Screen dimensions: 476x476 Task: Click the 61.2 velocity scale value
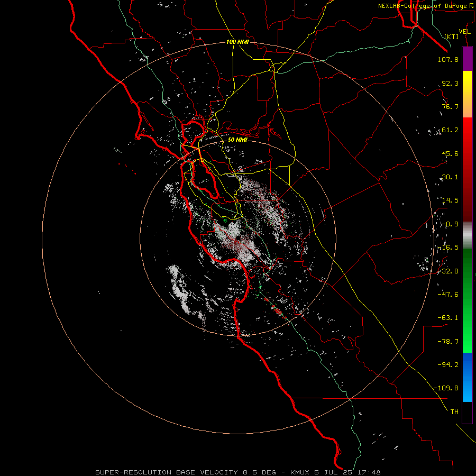click(450, 130)
